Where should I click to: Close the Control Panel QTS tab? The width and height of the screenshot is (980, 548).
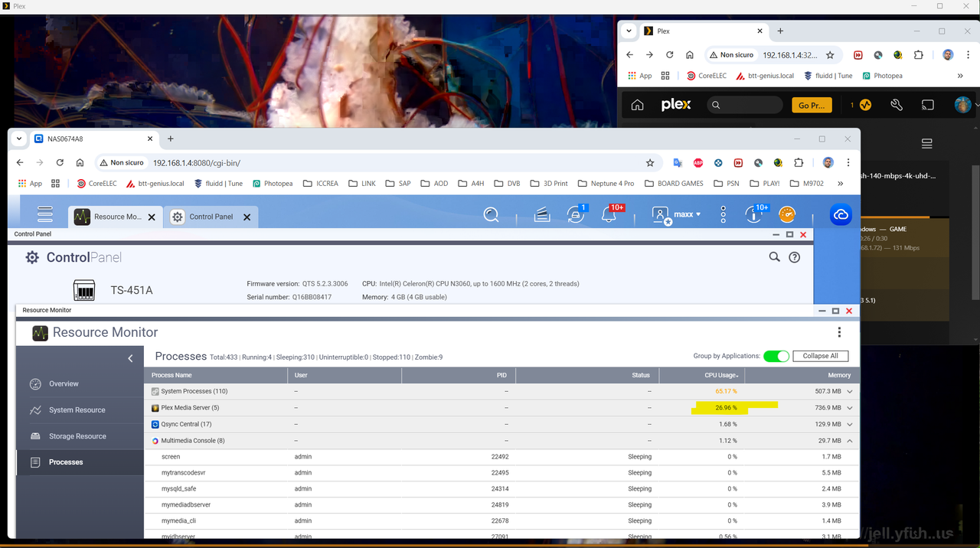(247, 217)
